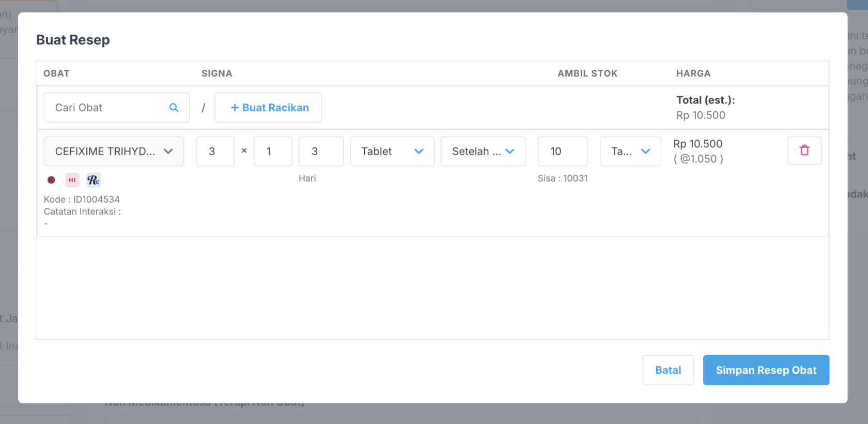
Task: Edit the Ambil Stok quantity field 10
Action: pos(562,152)
